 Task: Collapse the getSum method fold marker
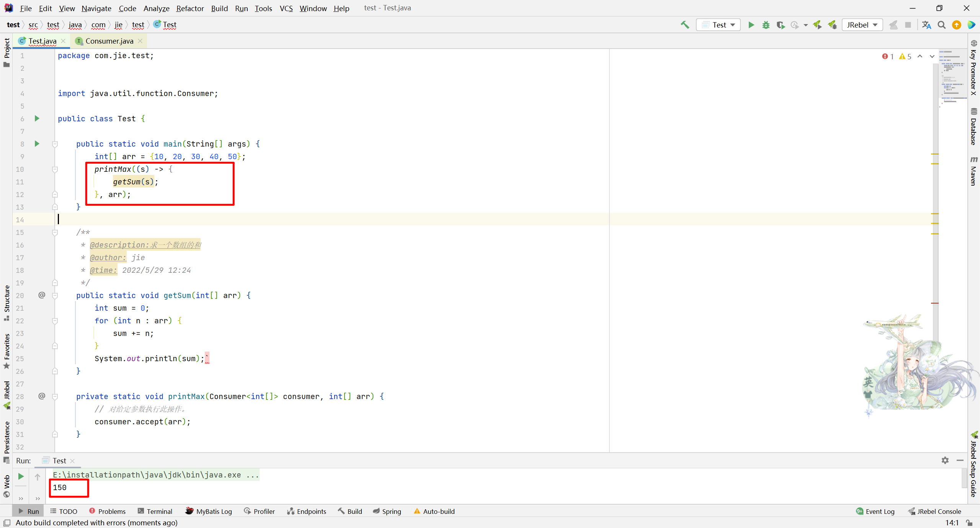click(x=55, y=295)
